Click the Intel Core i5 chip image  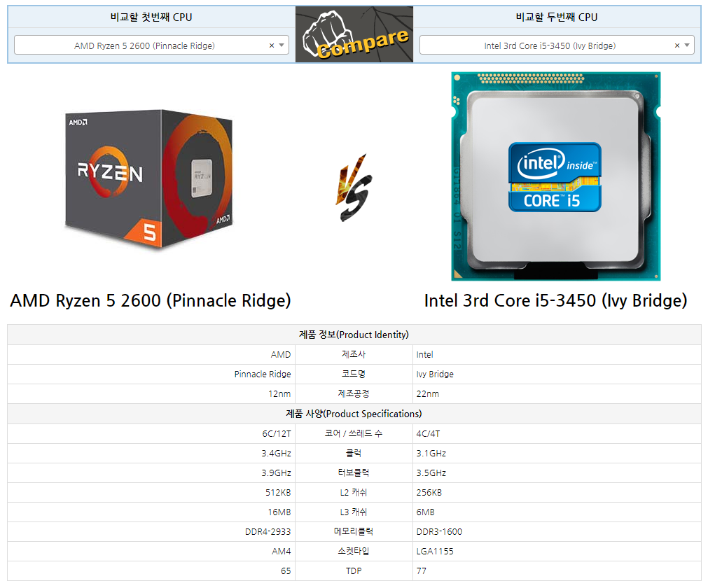coord(556,176)
